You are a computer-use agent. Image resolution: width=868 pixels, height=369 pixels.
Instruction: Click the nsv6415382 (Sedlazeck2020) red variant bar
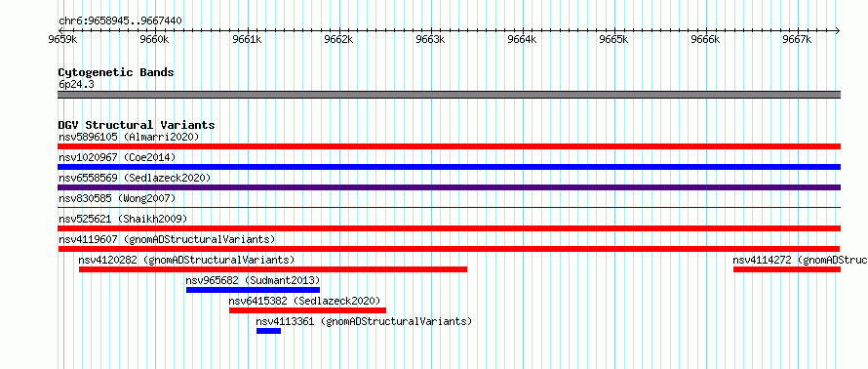[x=307, y=310]
